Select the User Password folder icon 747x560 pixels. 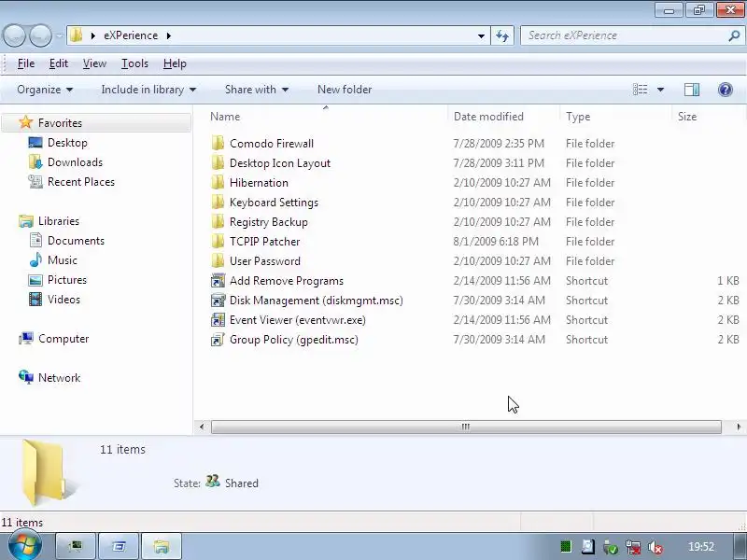pos(218,260)
